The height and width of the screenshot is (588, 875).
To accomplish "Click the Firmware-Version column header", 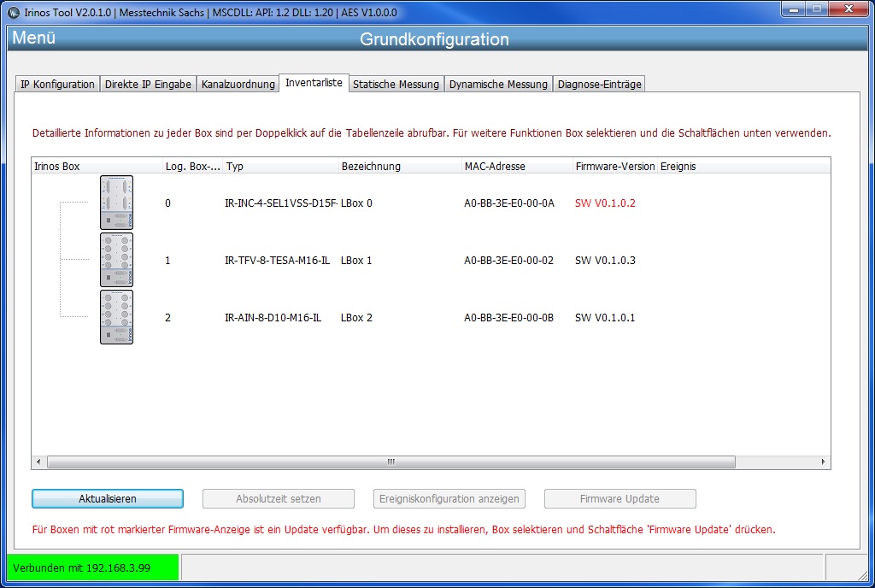I will [615, 167].
